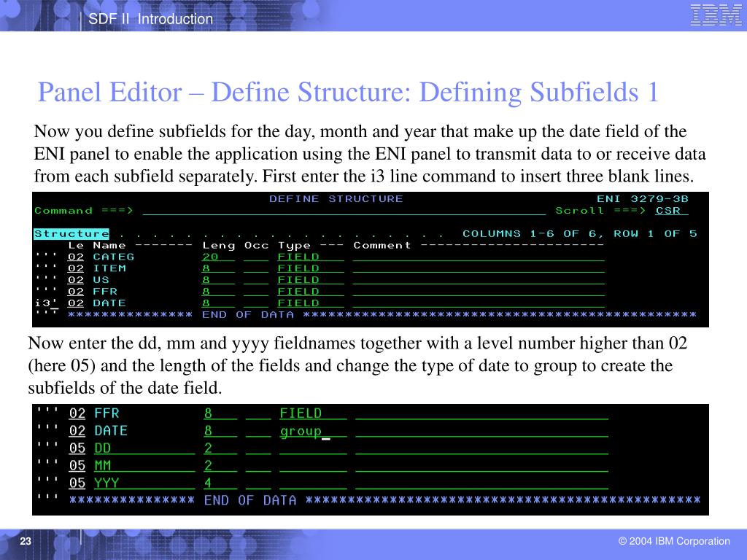The height and width of the screenshot is (560, 747).
Task: Click the Comment field of ITEM row
Action: [479, 268]
